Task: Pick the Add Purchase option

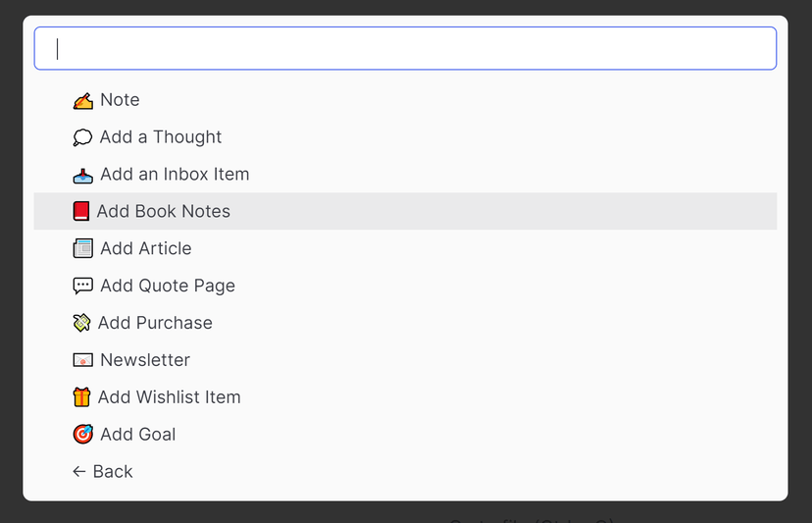Action: 405,323
